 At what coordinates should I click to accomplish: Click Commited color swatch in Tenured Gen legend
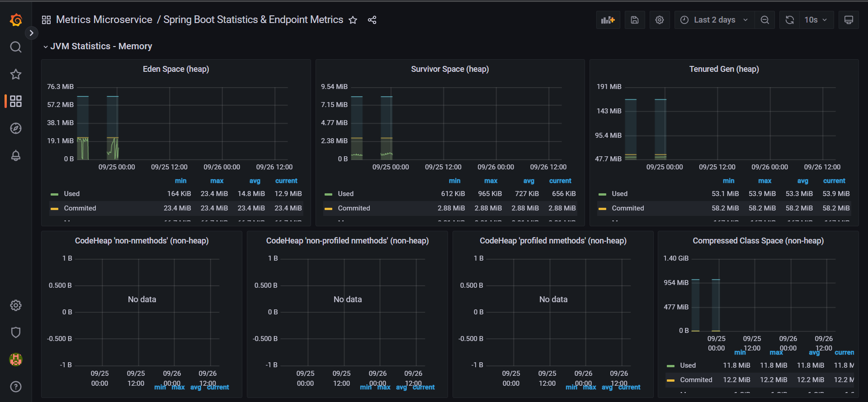602,209
